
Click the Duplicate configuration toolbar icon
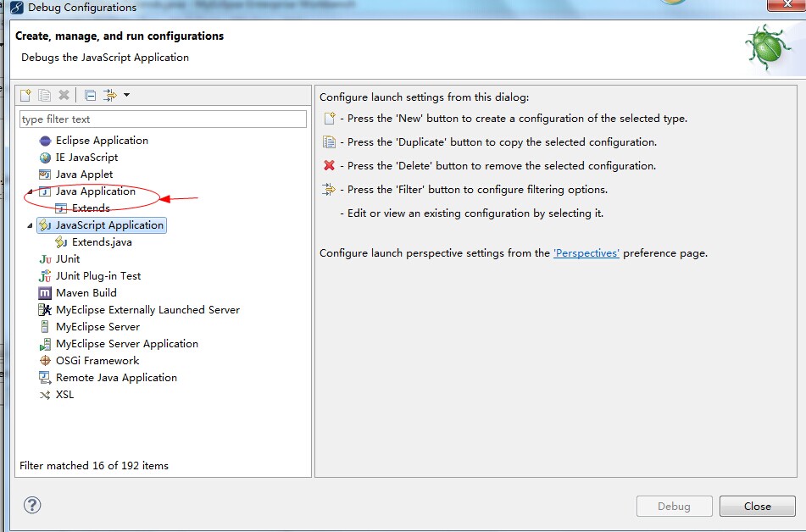(45, 95)
